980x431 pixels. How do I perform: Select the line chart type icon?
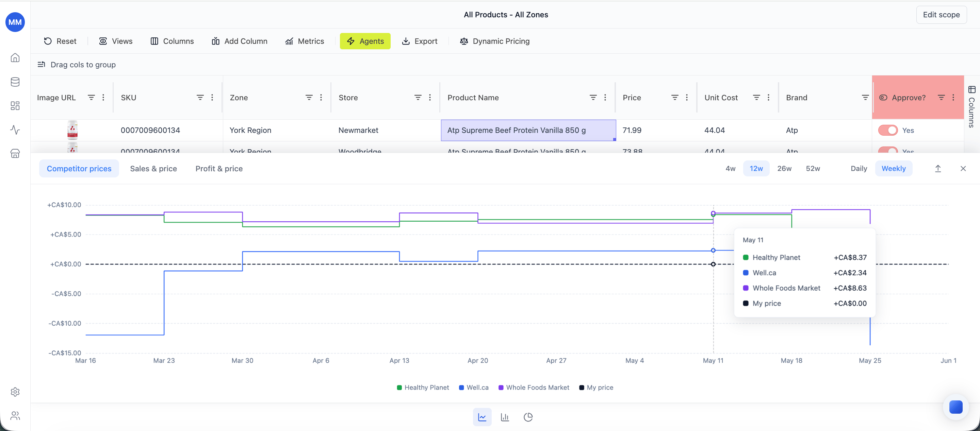(482, 417)
